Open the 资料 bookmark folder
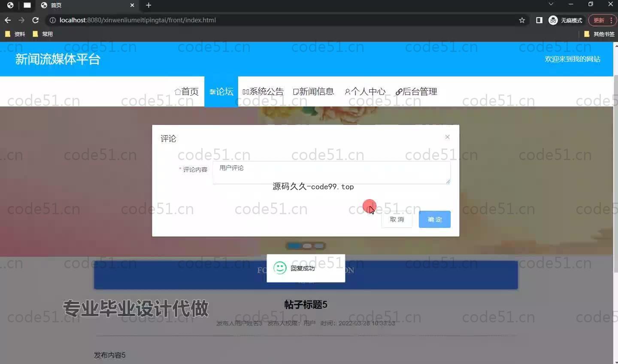The height and width of the screenshot is (364, 618). (x=15, y=34)
